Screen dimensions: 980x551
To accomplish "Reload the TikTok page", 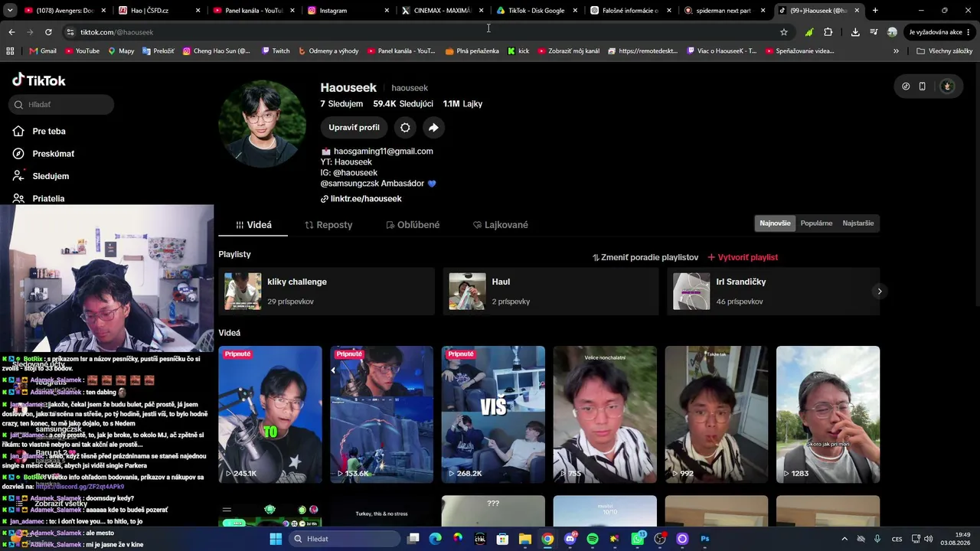I will pyautogui.click(x=48, y=32).
